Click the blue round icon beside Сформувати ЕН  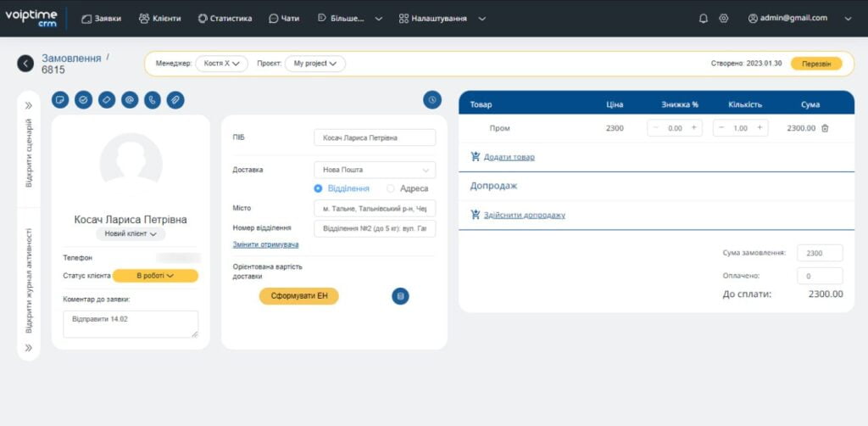click(x=401, y=296)
